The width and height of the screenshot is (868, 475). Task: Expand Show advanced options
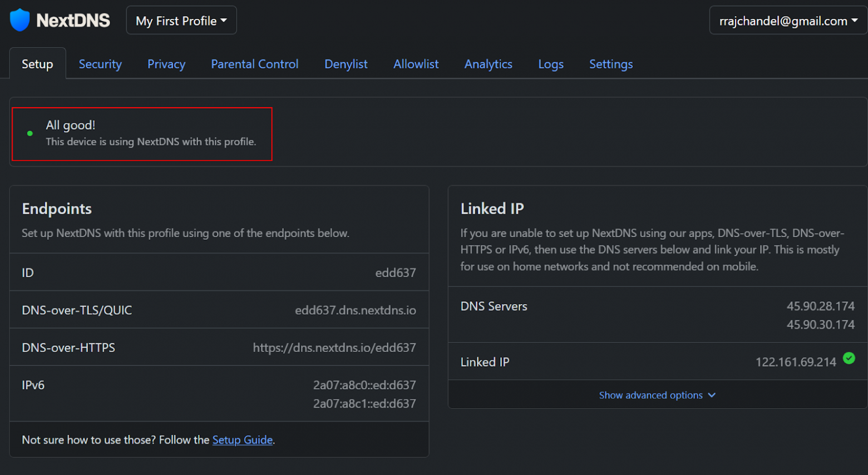[657, 395]
